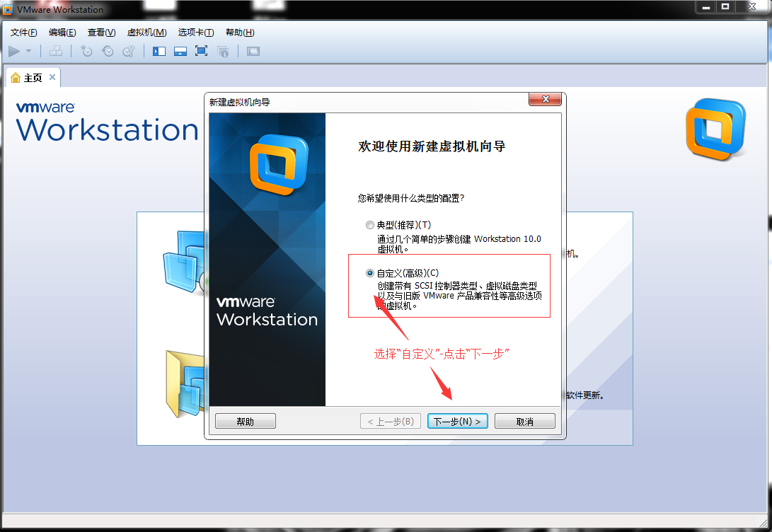Click the 上一步(B) button
The height and width of the screenshot is (532, 772).
(391, 421)
